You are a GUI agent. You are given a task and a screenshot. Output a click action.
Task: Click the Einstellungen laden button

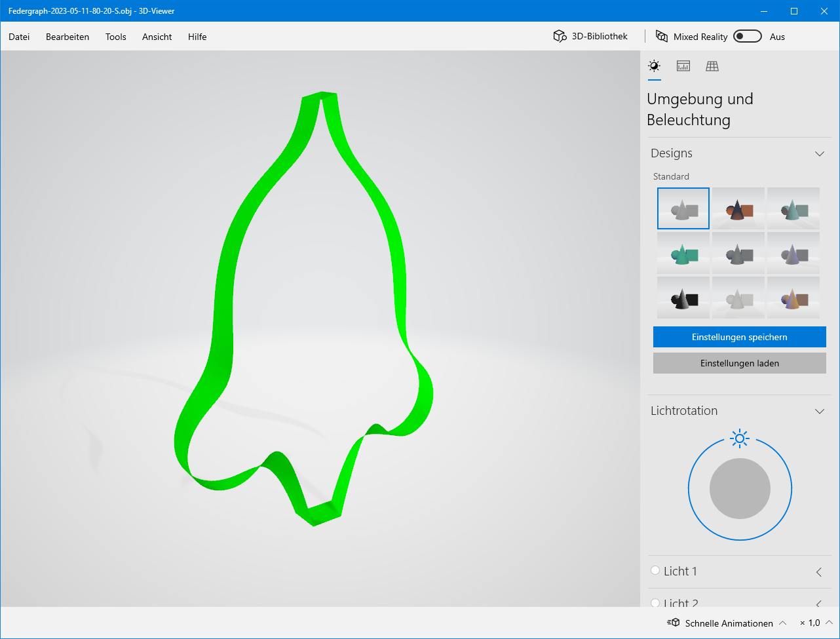(x=739, y=363)
